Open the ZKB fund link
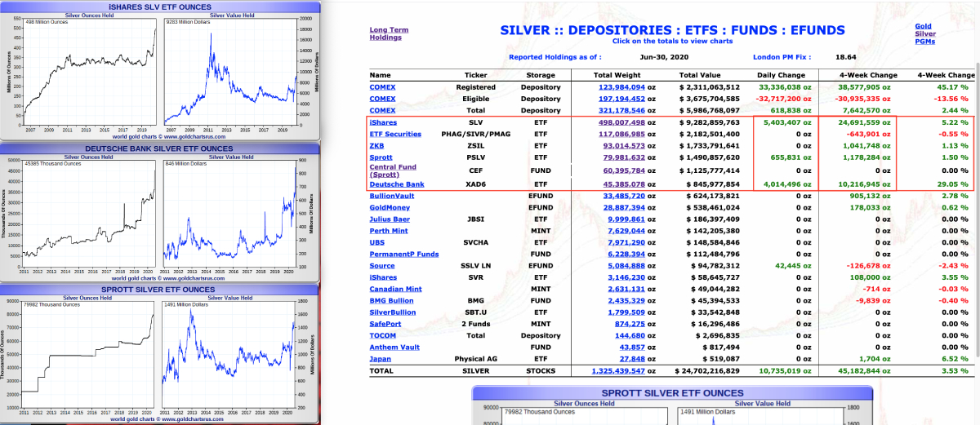 (376, 146)
